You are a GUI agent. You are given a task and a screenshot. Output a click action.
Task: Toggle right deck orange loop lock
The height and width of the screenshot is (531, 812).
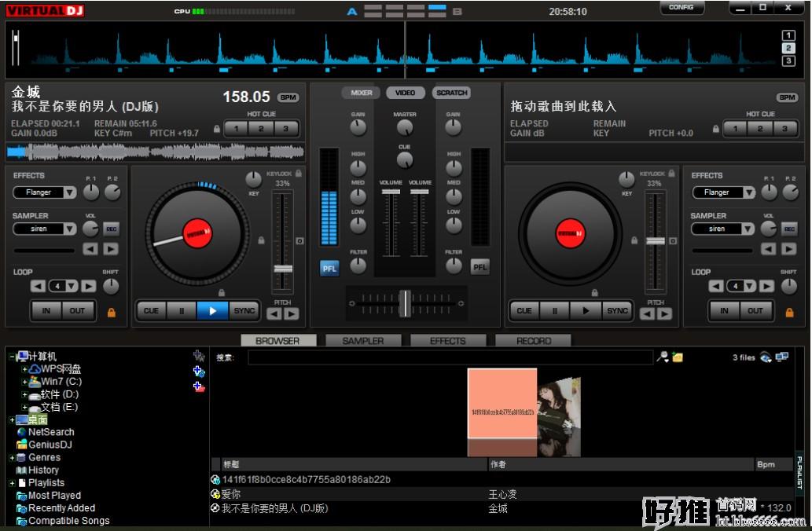(789, 313)
